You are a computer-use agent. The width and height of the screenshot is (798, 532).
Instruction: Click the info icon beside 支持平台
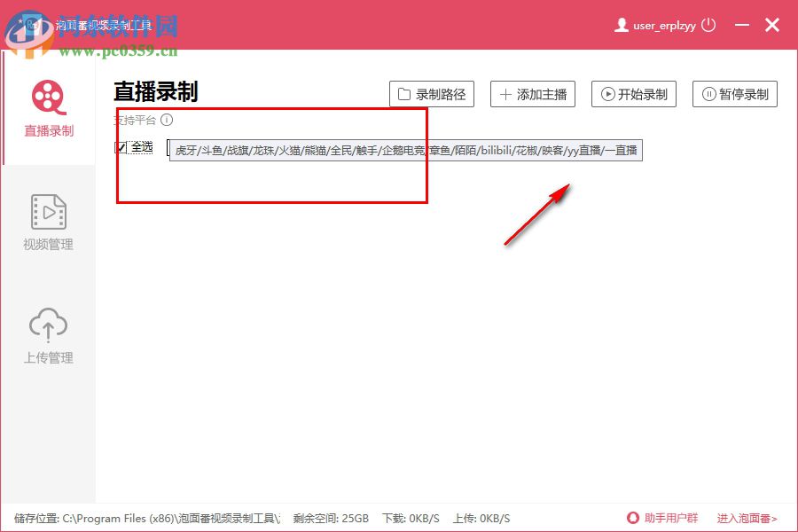coord(167,120)
